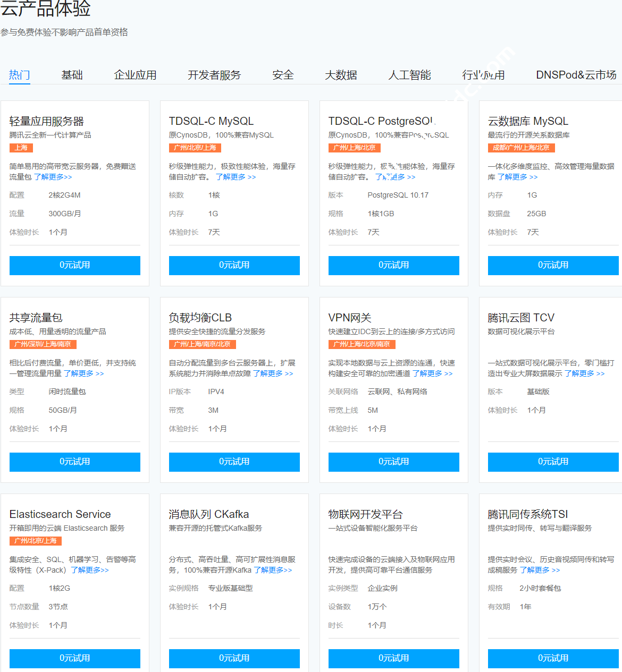Click 0元试用 for 轻量应用服务器
Screen dimensions: 622x672
(x=75, y=265)
